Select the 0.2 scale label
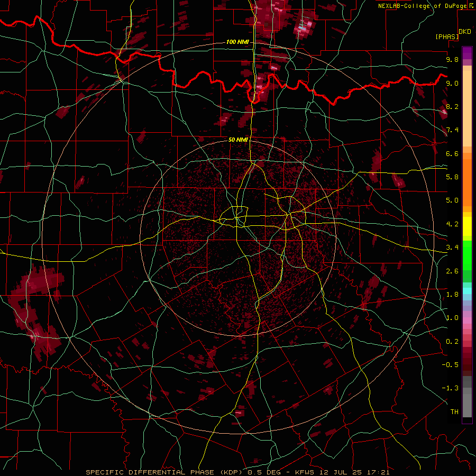Viewport: 476px width, 476px height. [452, 342]
